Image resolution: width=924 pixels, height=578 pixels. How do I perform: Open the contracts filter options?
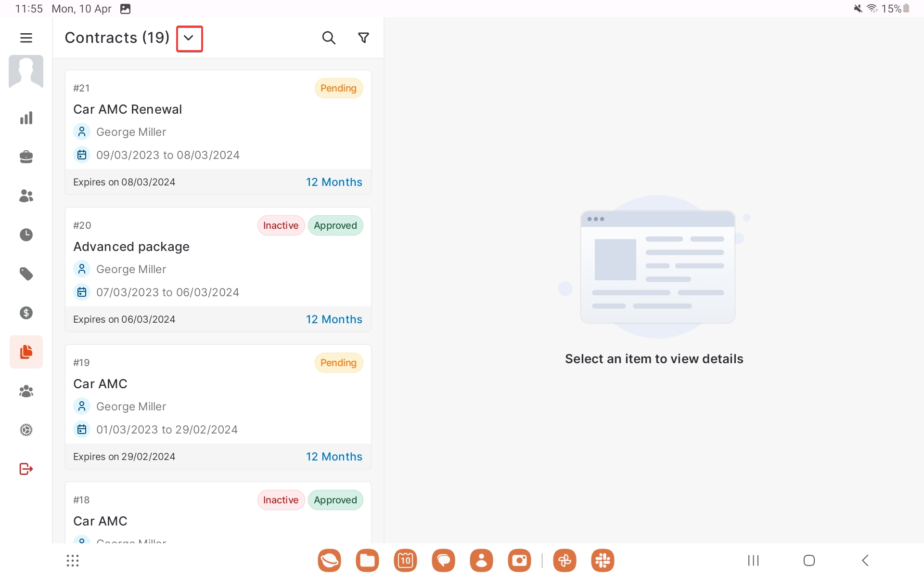(364, 38)
